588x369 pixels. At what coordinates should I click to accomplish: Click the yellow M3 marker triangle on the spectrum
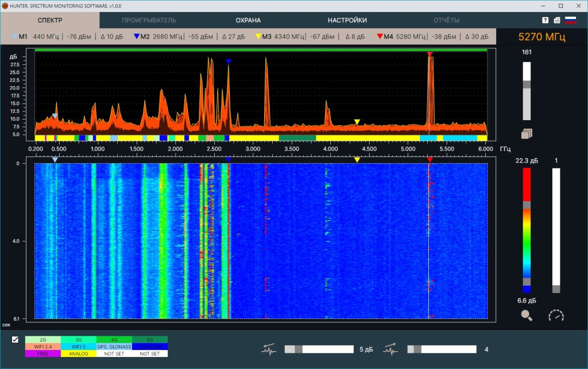point(357,121)
